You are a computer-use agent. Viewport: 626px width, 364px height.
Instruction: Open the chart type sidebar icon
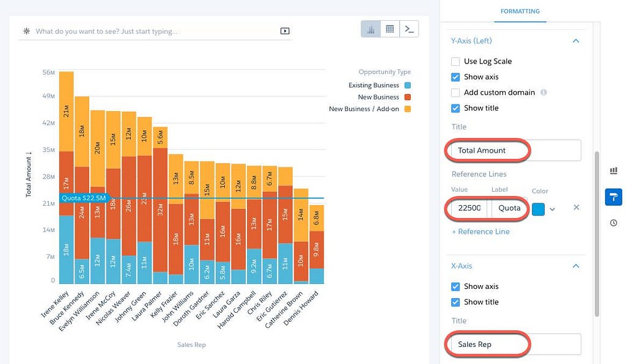click(x=614, y=170)
